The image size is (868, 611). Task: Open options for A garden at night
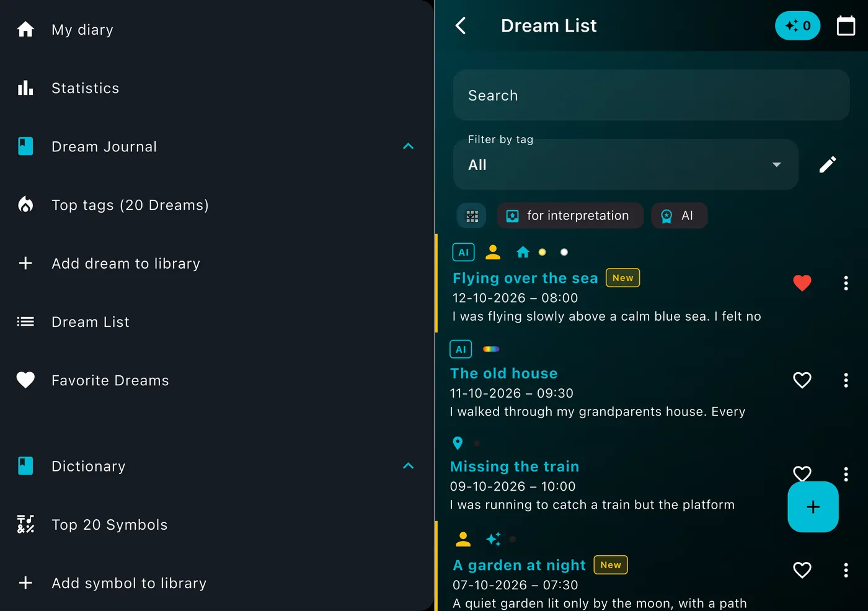[846, 570]
